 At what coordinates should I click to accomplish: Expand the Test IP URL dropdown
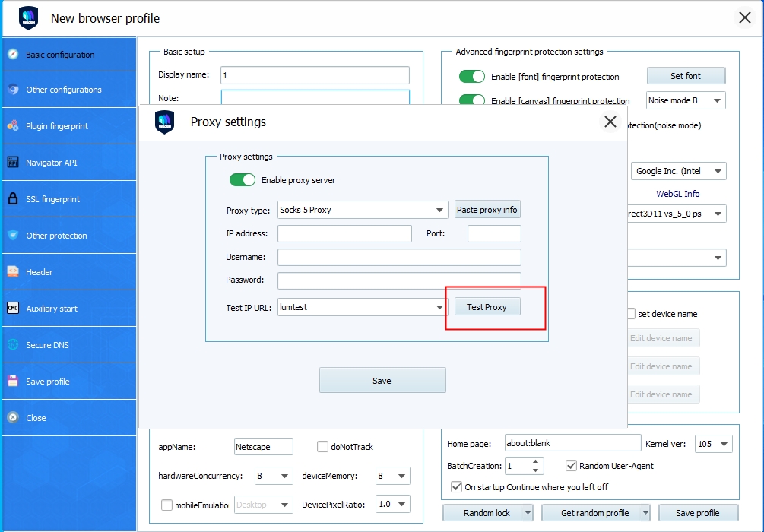click(439, 307)
